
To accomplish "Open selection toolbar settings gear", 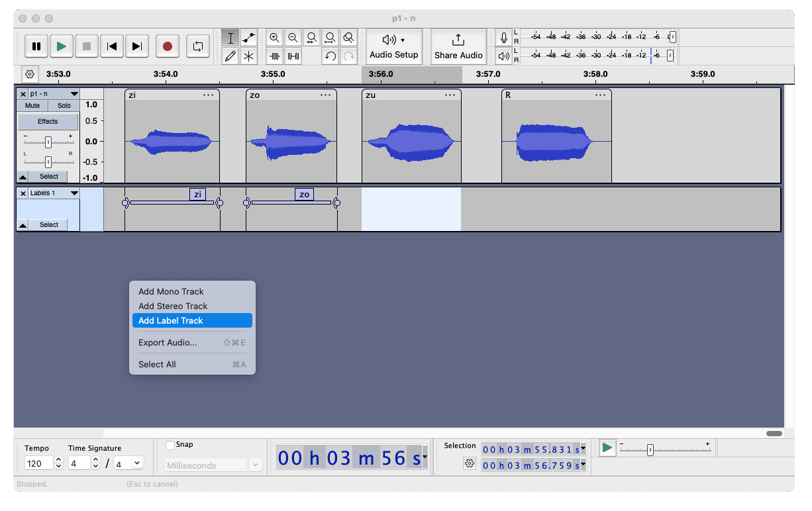I will pos(470,463).
